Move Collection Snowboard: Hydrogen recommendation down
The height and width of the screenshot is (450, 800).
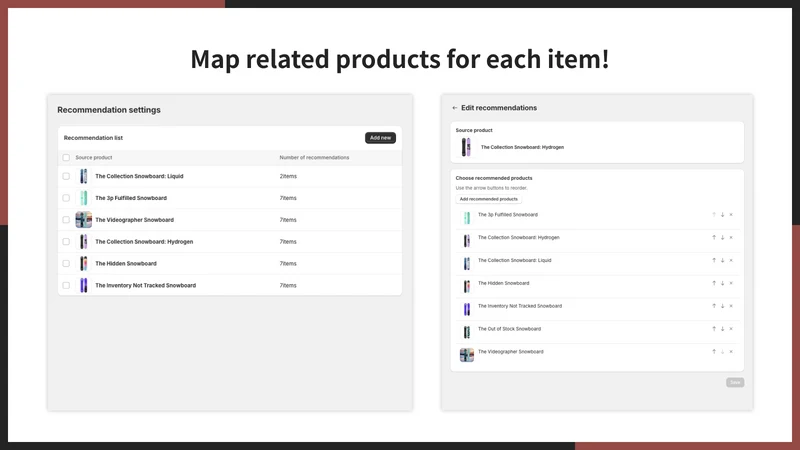(x=722, y=238)
